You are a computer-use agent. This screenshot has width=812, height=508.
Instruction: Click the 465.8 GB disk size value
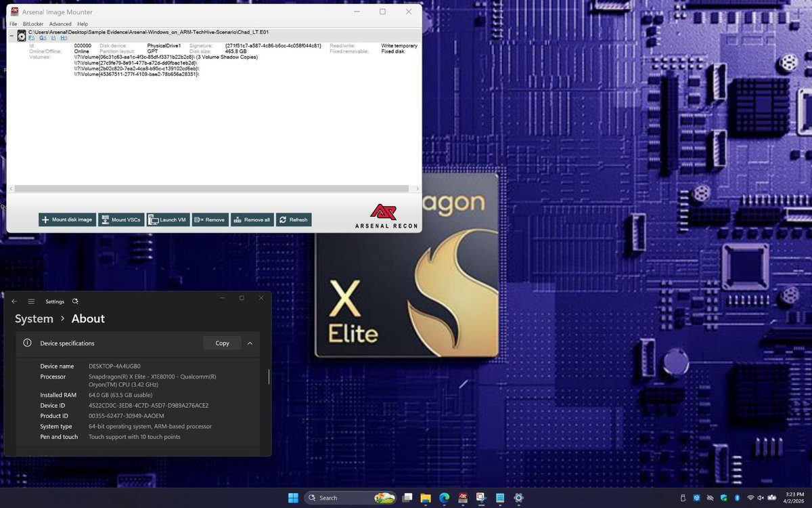point(237,51)
